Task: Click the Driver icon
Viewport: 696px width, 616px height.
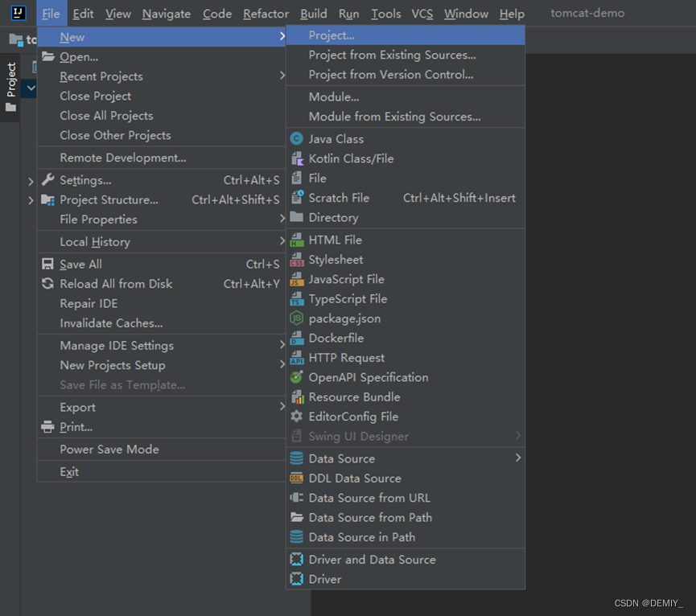Action: click(x=297, y=579)
